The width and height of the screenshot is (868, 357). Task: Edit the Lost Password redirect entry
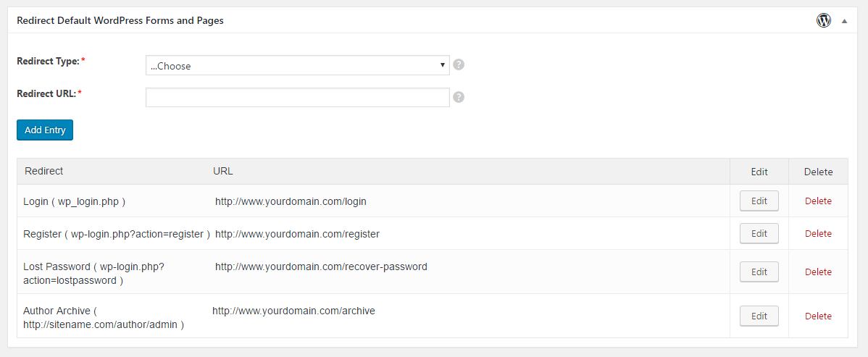pyautogui.click(x=759, y=272)
